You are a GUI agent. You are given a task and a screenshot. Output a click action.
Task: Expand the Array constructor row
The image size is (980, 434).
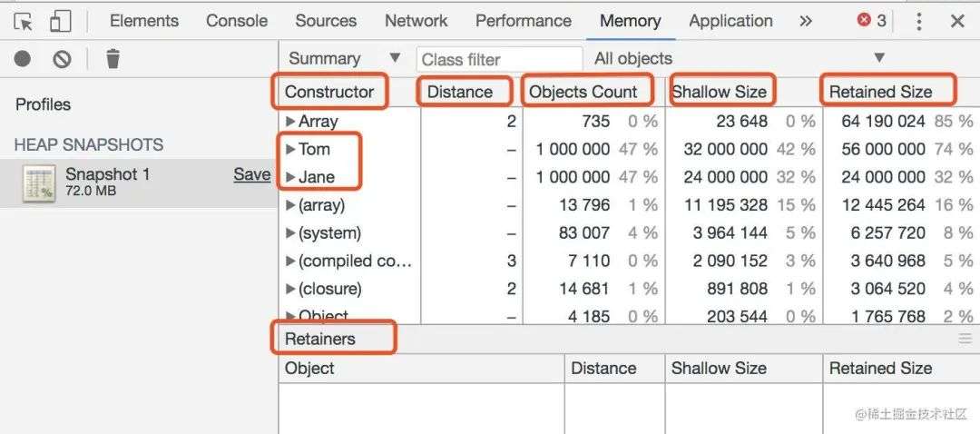(290, 122)
